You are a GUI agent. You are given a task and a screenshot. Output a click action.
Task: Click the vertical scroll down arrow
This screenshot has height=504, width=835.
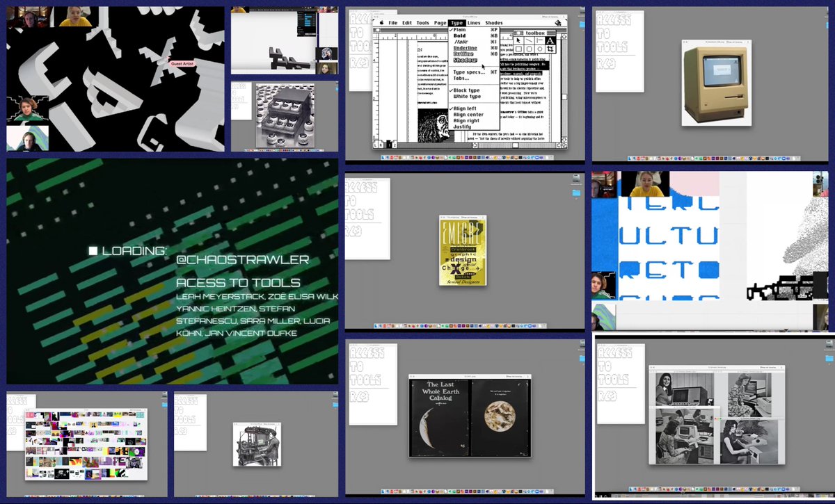(564, 140)
